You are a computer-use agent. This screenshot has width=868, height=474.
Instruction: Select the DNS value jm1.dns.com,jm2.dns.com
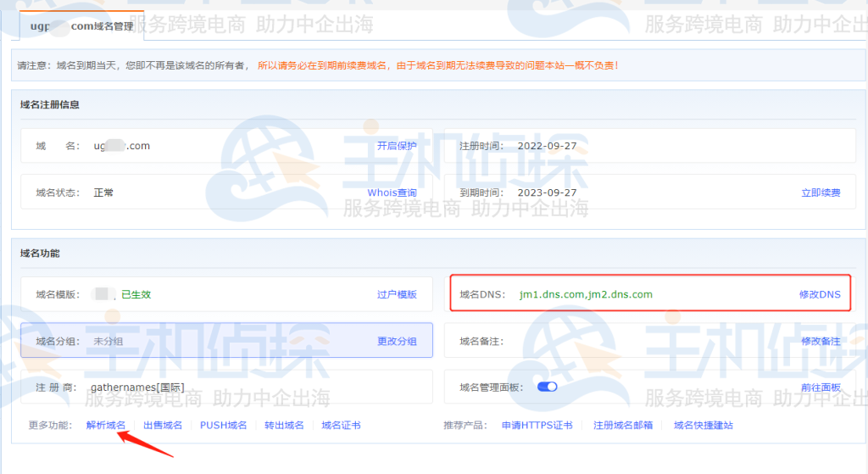coord(586,294)
